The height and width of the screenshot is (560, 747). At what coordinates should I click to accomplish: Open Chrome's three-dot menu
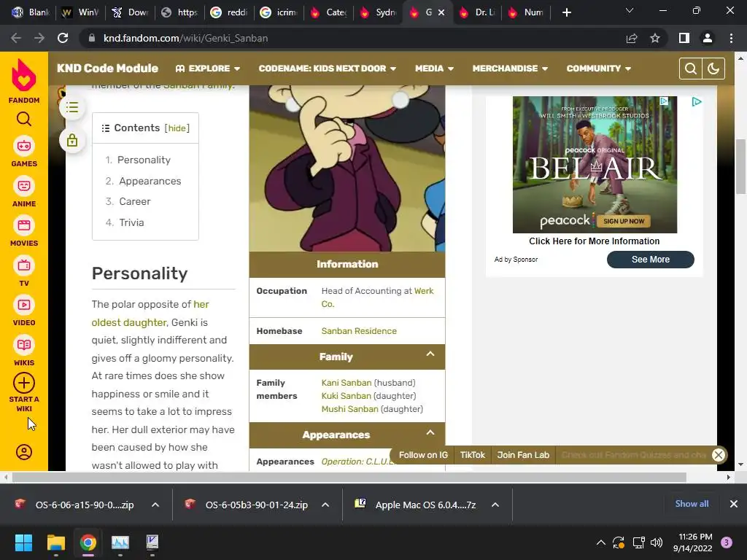coord(731,38)
